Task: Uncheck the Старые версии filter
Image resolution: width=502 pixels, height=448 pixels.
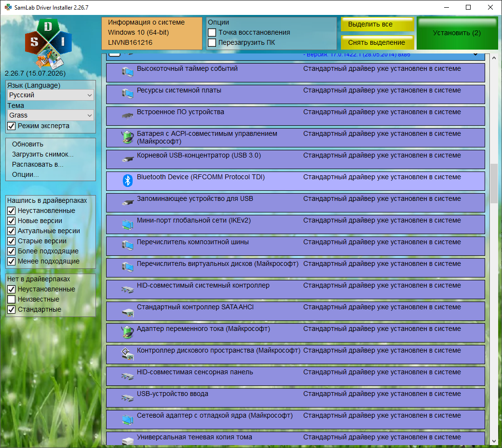Action: pyautogui.click(x=12, y=241)
